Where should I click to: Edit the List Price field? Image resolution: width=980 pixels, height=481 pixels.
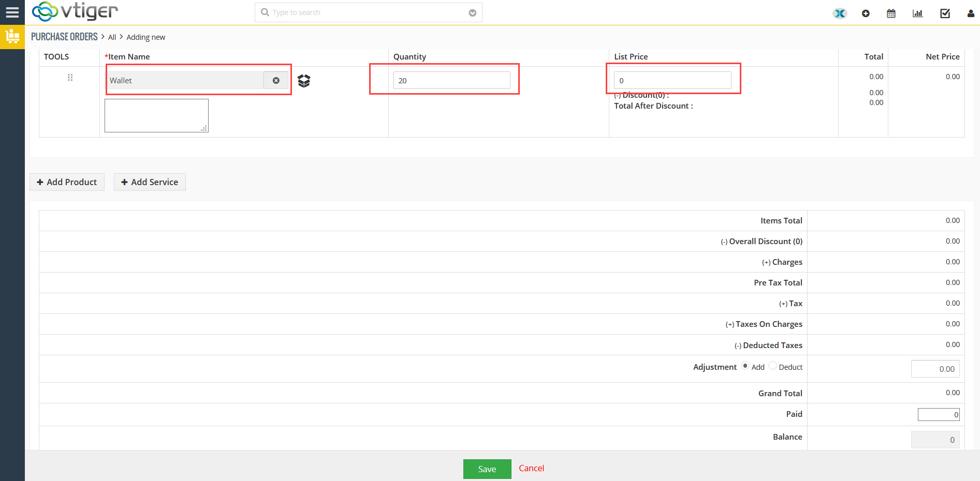672,80
